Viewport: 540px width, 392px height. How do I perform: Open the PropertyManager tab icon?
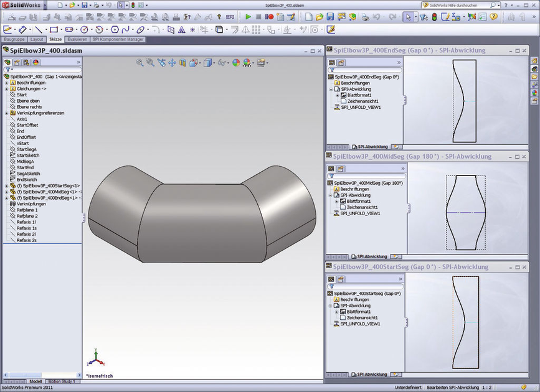click(17, 62)
